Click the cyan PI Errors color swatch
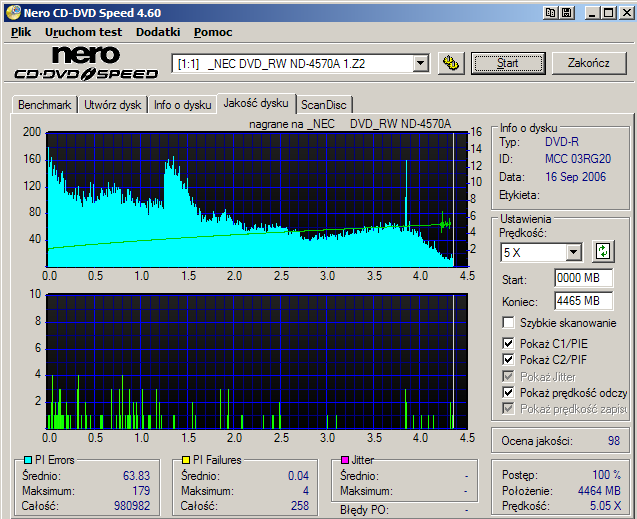This screenshot has width=637, height=519. coord(28,460)
